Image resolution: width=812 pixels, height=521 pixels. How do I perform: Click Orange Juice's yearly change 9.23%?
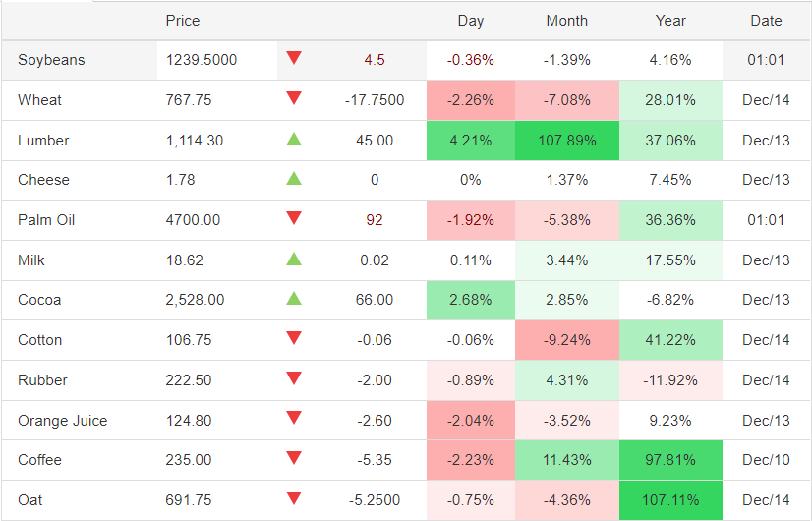coord(670,421)
